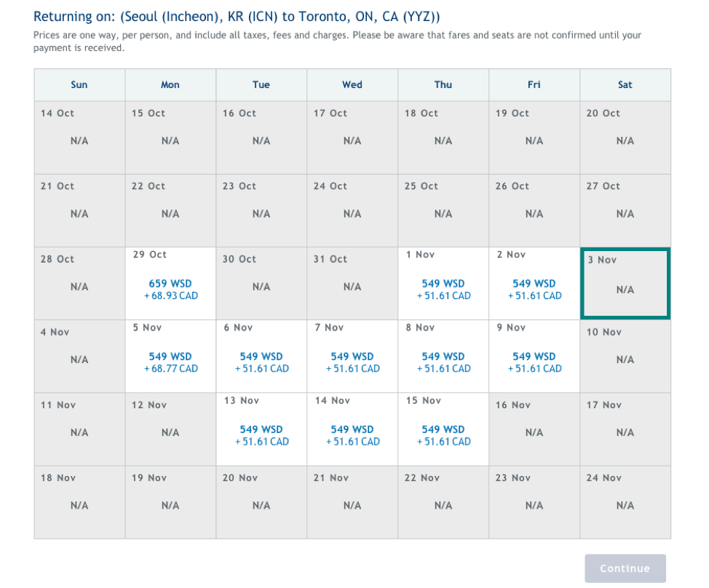Click the Continue button
The image size is (709, 588).
click(x=625, y=569)
